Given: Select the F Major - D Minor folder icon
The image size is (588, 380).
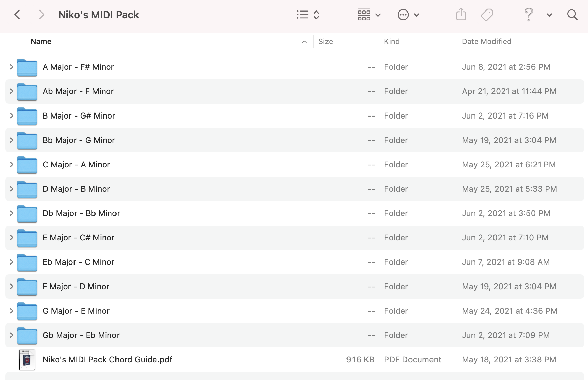Looking at the screenshot, I should coord(27,287).
